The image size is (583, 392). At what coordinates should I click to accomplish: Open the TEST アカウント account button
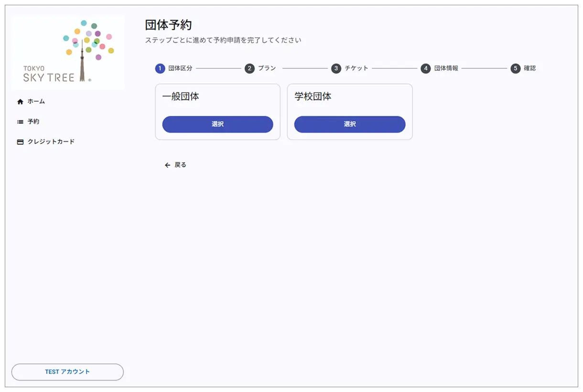(x=67, y=372)
